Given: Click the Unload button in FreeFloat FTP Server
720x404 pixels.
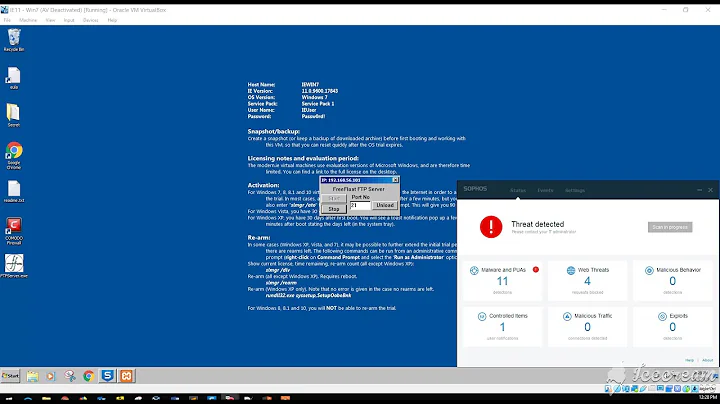Looking at the screenshot, I should click(x=385, y=205).
